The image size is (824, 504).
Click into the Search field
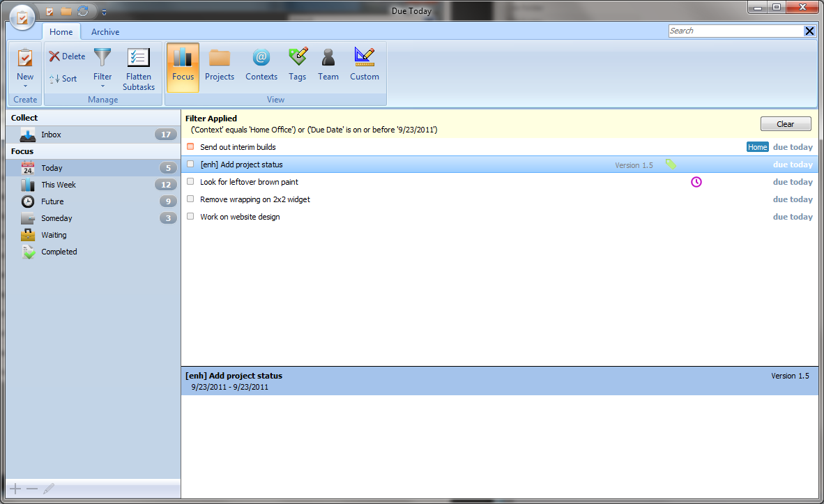point(735,31)
